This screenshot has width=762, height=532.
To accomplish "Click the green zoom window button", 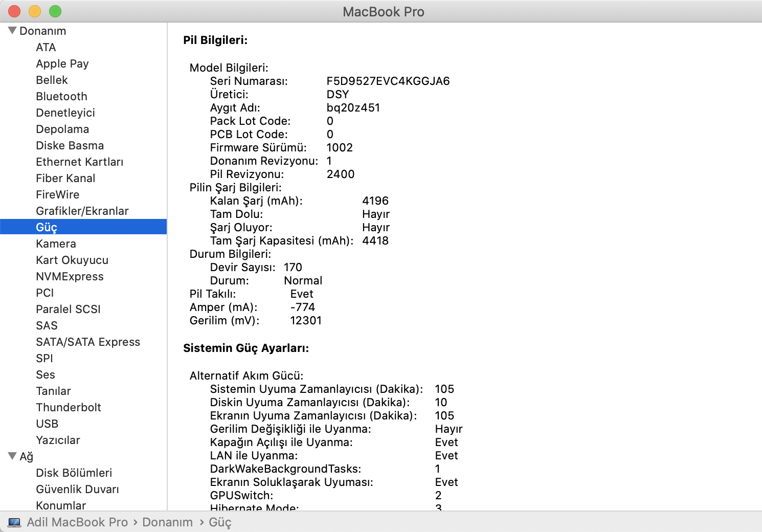I will [55, 11].
